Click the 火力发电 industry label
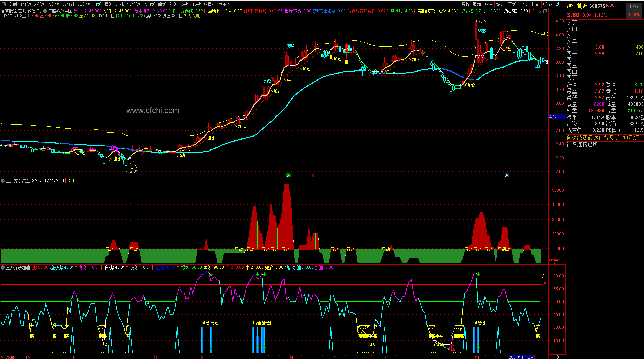This screenshot has width=644, height=359. (x=192, y=16)
